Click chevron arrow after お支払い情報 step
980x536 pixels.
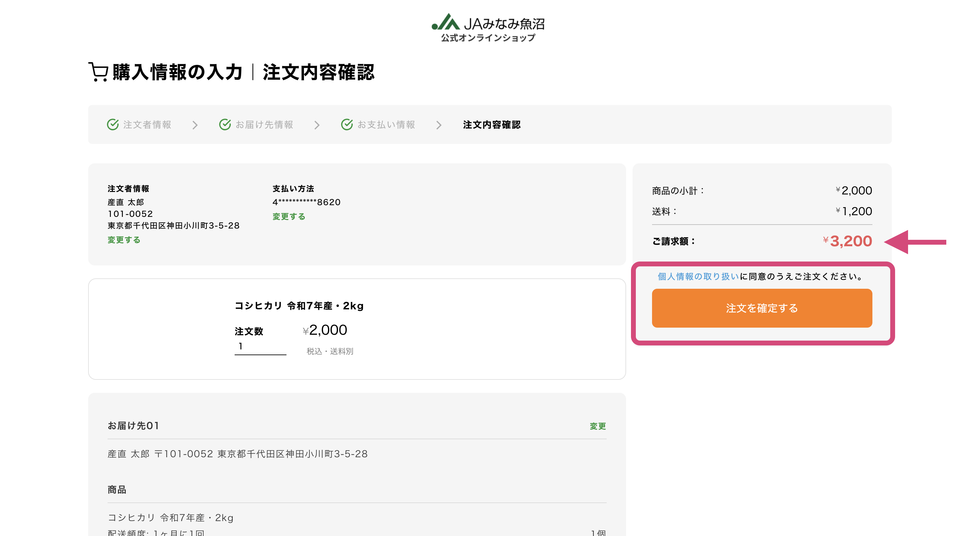point(439,125)
